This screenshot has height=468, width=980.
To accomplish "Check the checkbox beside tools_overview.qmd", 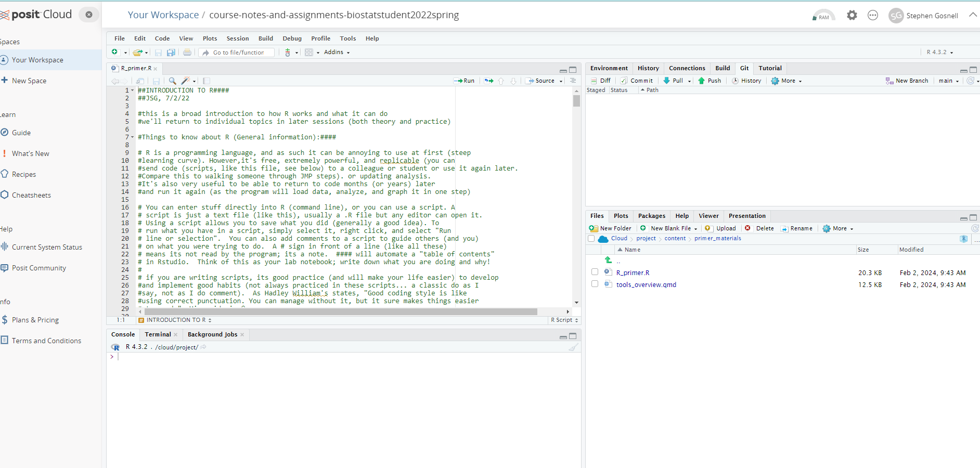I will pyautogui.click(x=595, y=284).
